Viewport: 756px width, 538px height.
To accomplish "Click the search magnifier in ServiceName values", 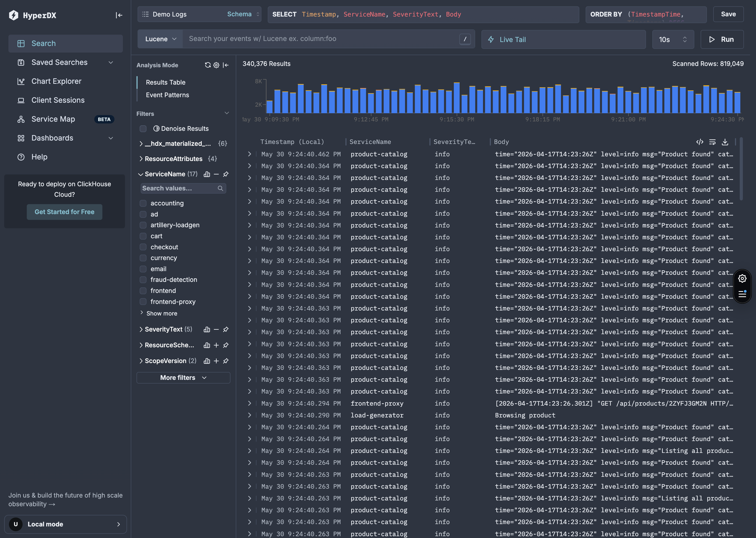I will click(220, 188).
